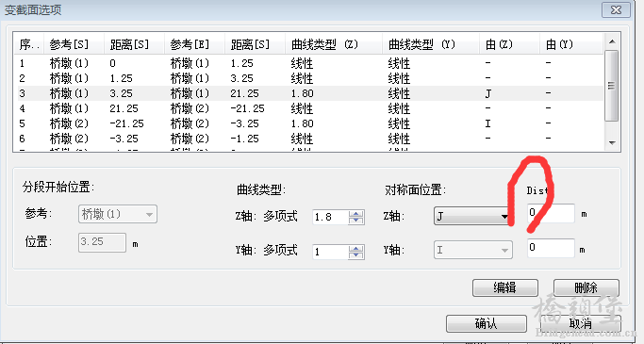
Task: Click the Y轴 Dist input field
Action: click(x=551, y=248)
